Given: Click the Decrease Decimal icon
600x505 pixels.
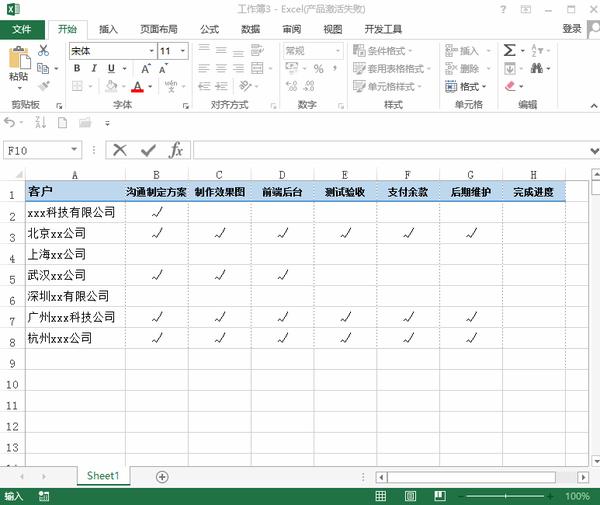Looking at the screenshot, I should pyautogui.click(x=309, y=86).
